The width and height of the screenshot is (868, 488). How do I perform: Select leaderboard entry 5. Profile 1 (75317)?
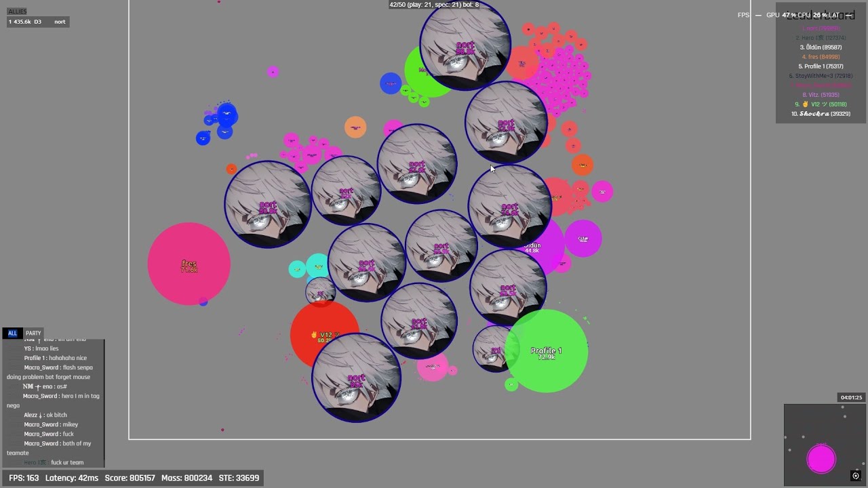(821, 66)
